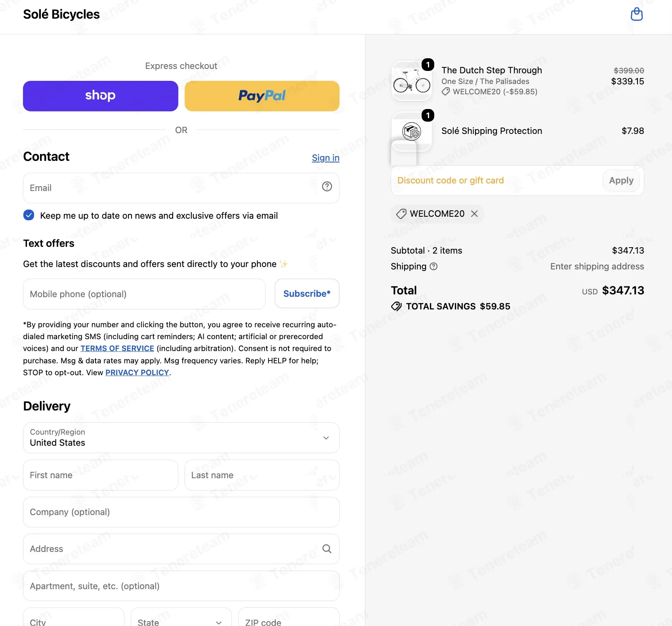Expand the Country/Region dropdown
The height and width of the screenshot is (626, 672).
tap(181, 438)
